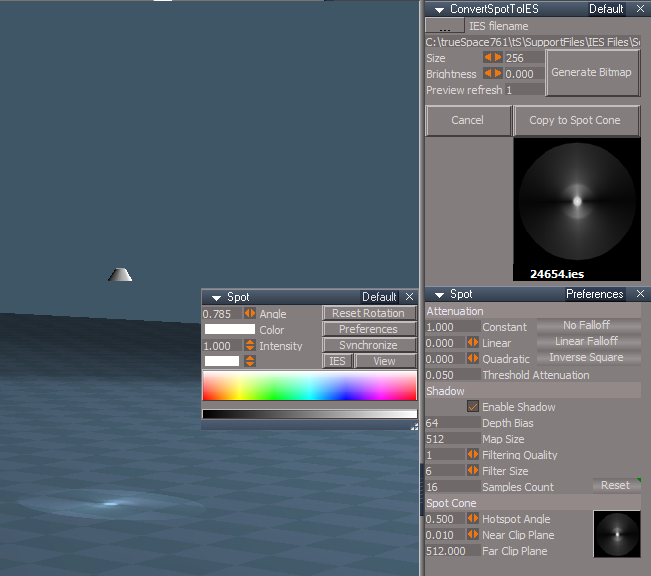Click the Cancel button
The image size is (651, 576).
468,120
